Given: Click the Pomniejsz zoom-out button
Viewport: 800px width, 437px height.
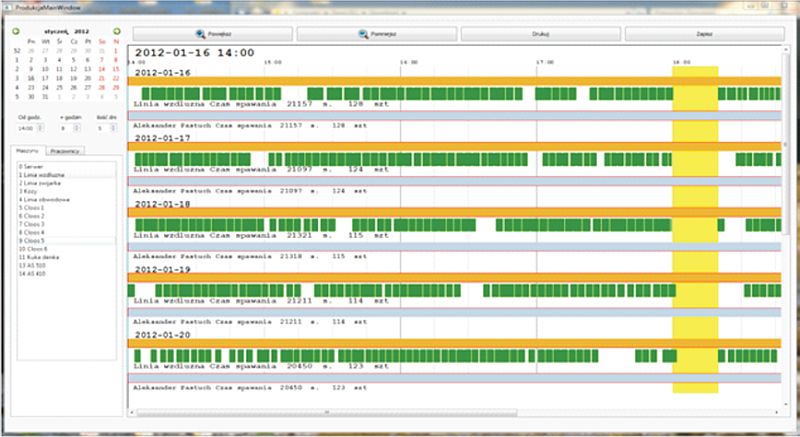Looking at the screenshot, I should [377, 33].
